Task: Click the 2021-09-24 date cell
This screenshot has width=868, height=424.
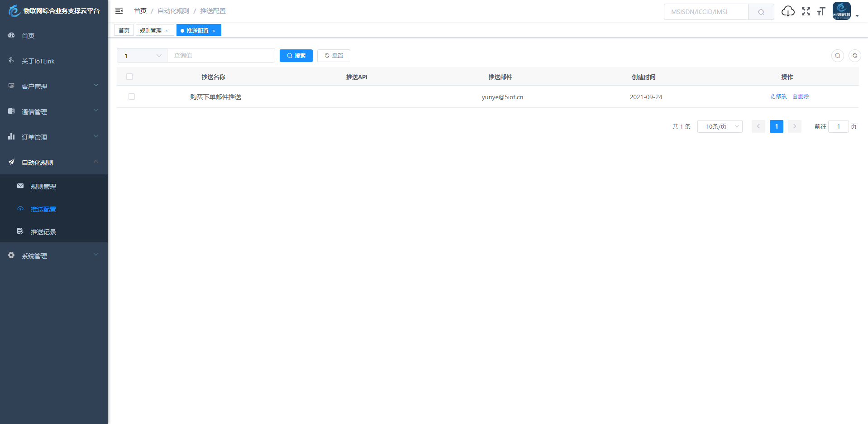Action: [x=646, y=97]
